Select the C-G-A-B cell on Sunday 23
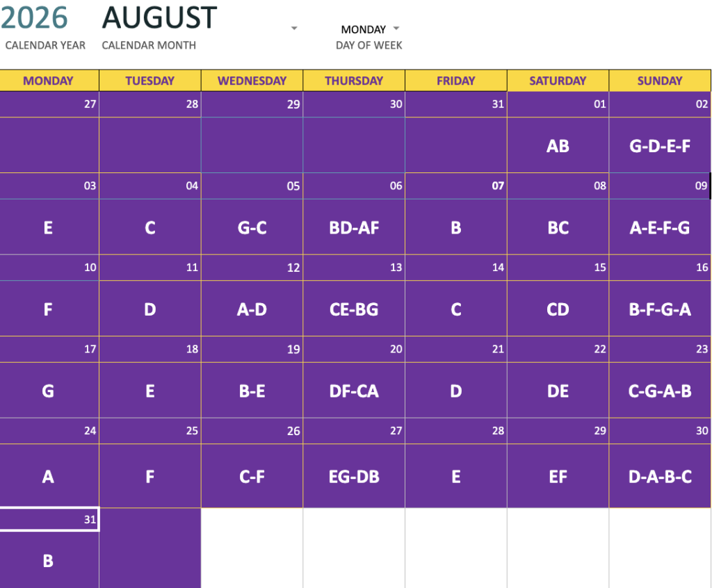This screenshot has height=588, width=712. tap(660, 391)
